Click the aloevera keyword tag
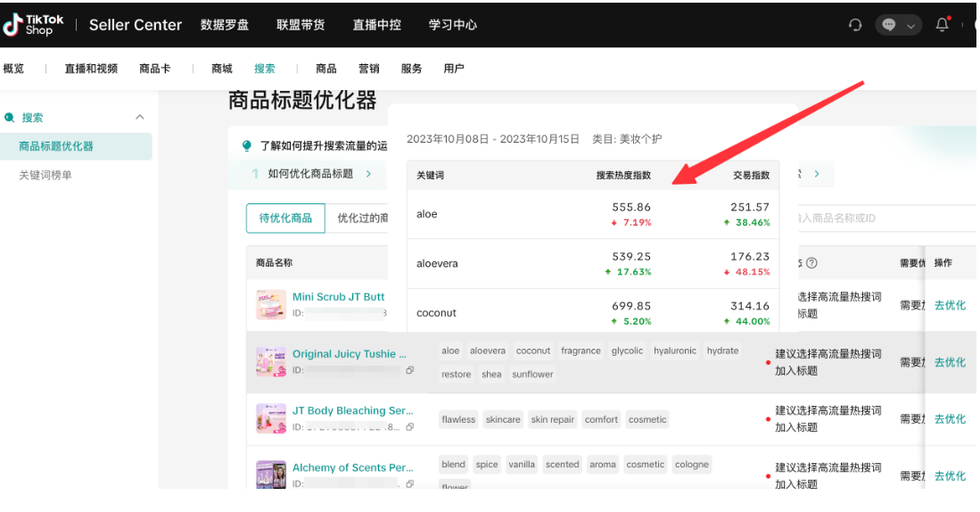Viewport: 980px width, 512px height. (x=488, y=351)
